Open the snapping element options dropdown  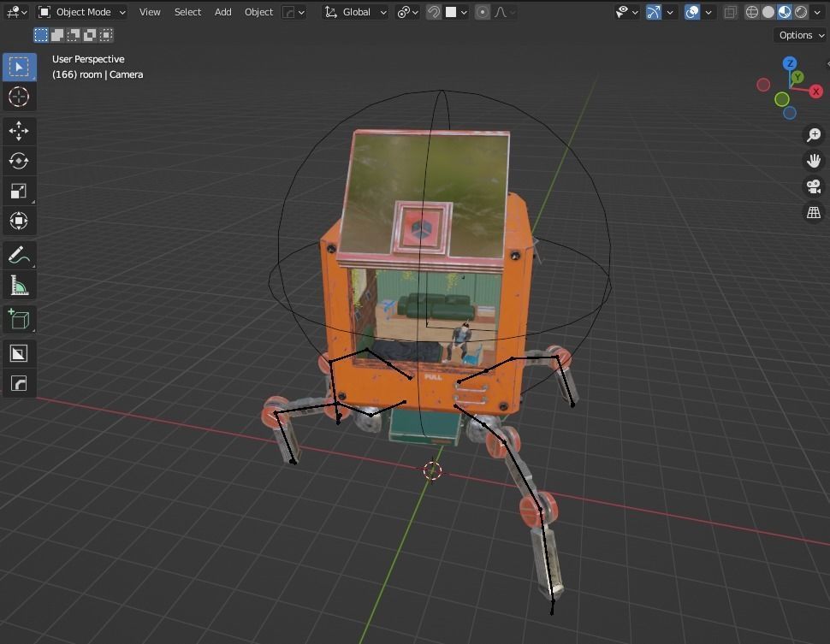456,12
